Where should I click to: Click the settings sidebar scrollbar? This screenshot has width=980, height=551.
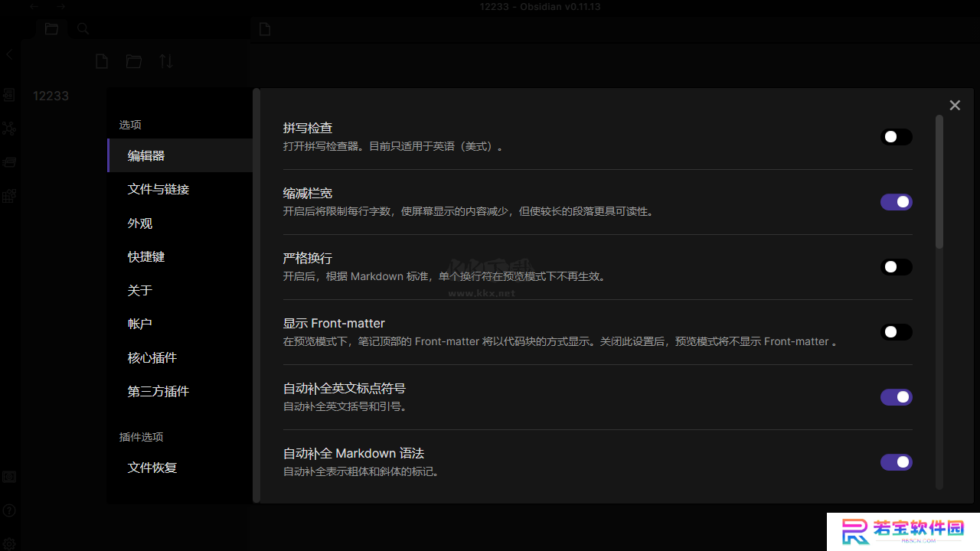click(256, 295)
